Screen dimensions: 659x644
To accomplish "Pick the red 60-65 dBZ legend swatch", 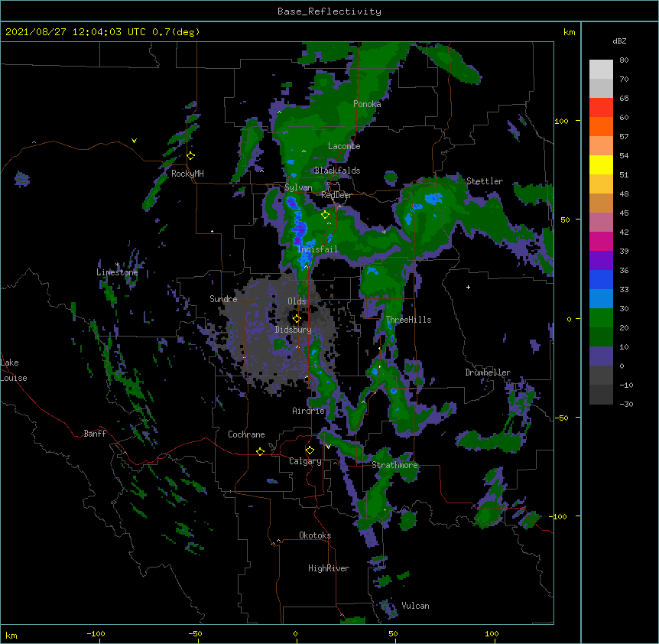I will (x=601, y=108).
